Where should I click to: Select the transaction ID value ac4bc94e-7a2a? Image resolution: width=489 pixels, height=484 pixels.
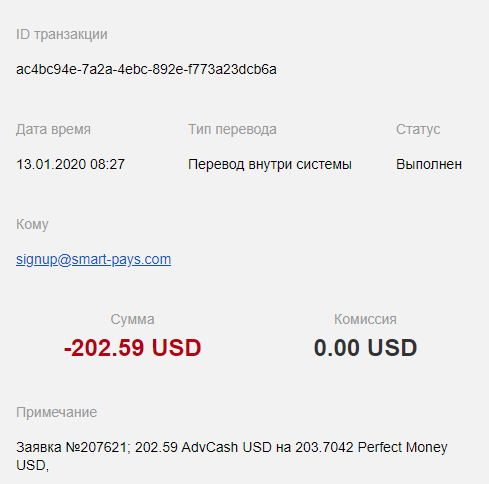coord(146,69)
